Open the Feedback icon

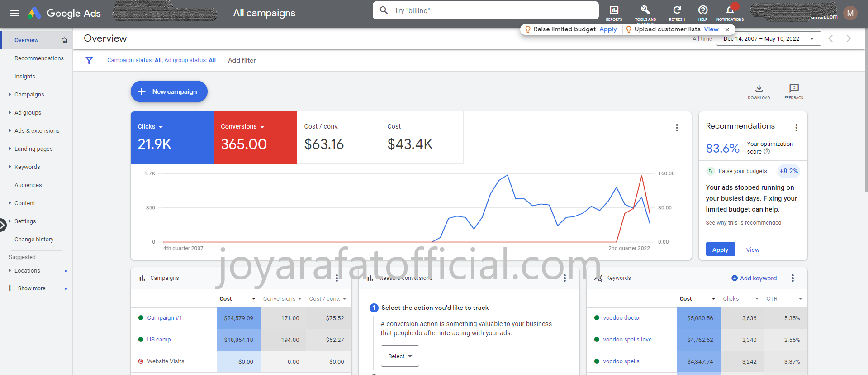(794, 91)
